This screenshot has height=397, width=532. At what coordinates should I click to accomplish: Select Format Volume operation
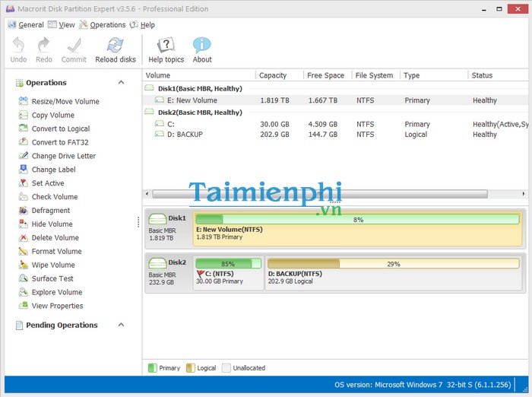(56, 251)
